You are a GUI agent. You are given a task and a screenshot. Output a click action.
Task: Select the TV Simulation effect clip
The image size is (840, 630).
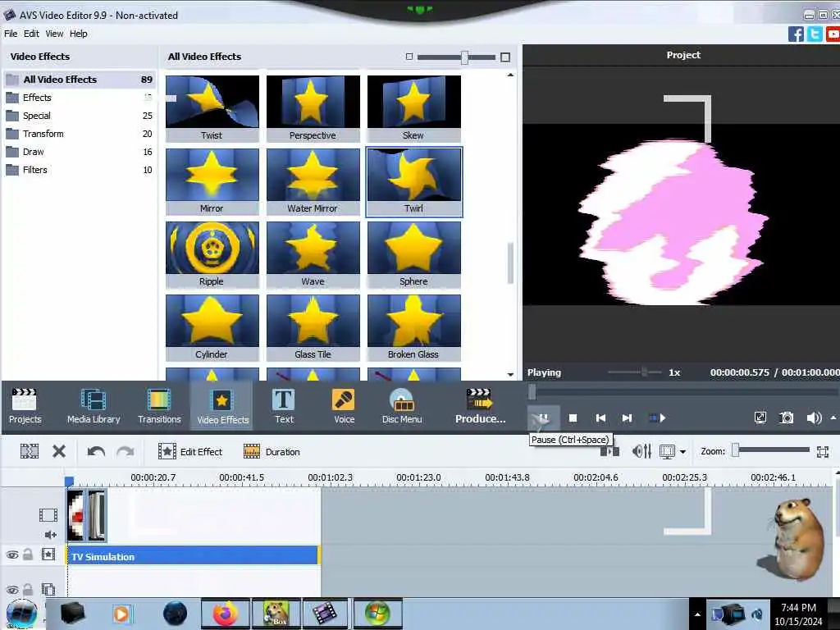193,555
